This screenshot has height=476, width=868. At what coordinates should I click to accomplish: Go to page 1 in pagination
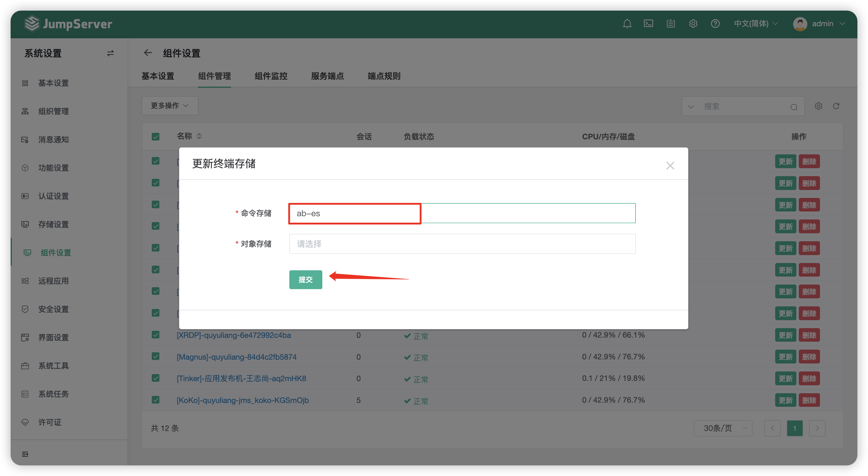pyautogui.click(x=795, y=429)
